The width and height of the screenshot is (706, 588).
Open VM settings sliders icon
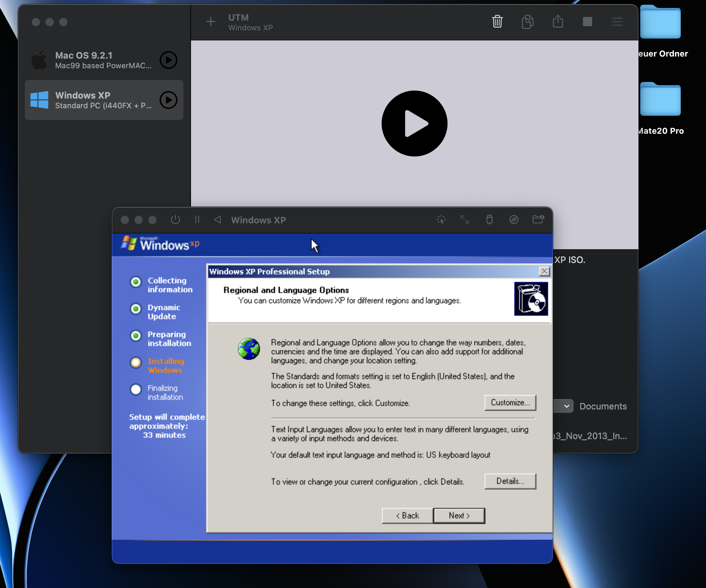(617, 22)
